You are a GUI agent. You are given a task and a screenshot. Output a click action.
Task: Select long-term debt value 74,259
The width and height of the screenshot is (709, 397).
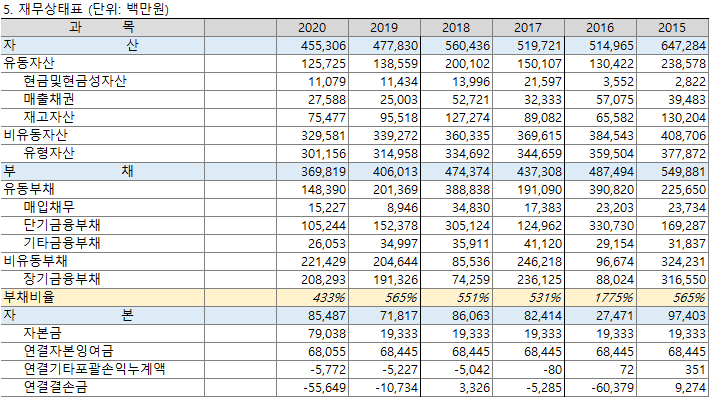click(x=471, y=280)
